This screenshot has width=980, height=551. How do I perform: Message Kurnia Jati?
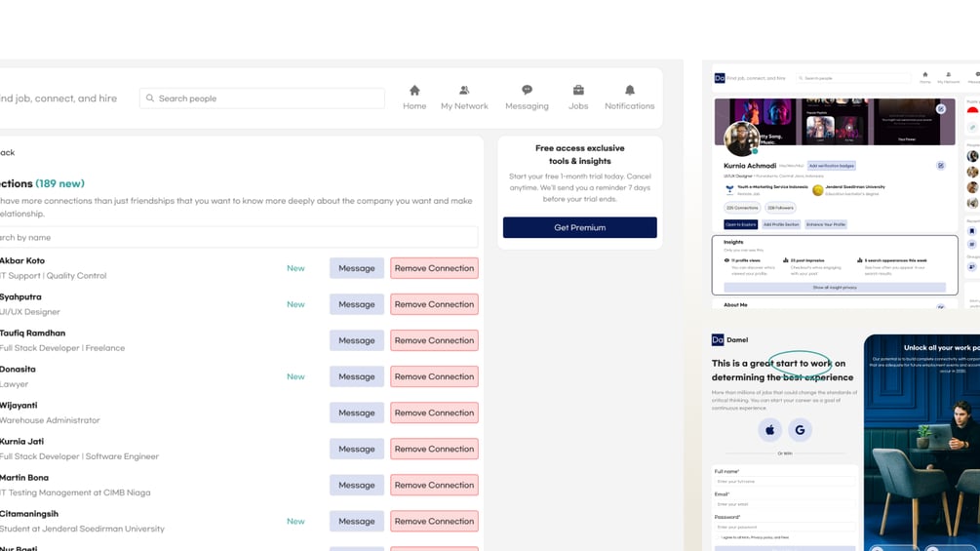[x=356, y=450]
